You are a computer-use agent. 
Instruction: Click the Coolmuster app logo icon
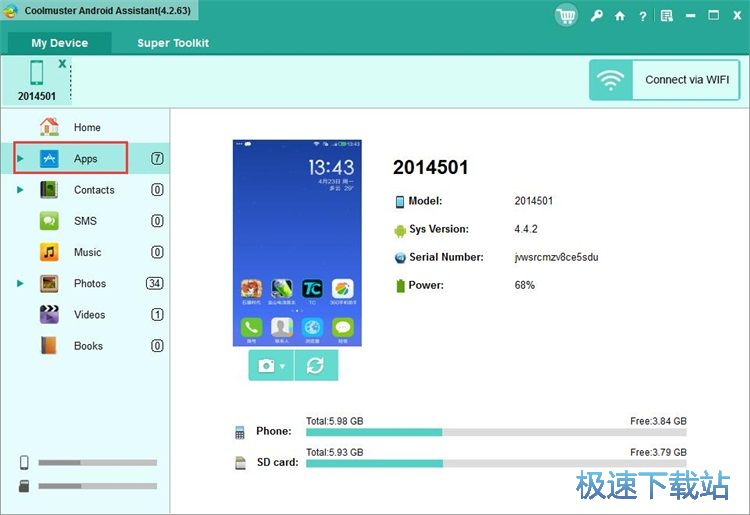tap(10, 11)
